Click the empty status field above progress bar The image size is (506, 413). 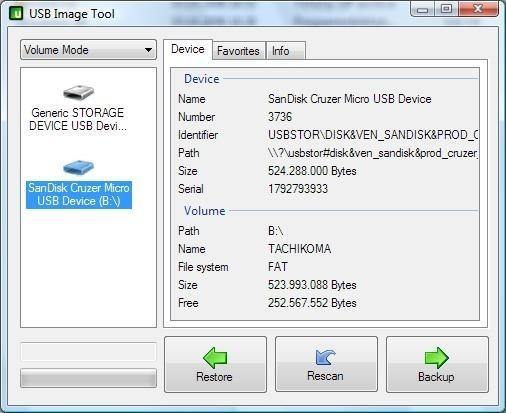tap(88, 352)
